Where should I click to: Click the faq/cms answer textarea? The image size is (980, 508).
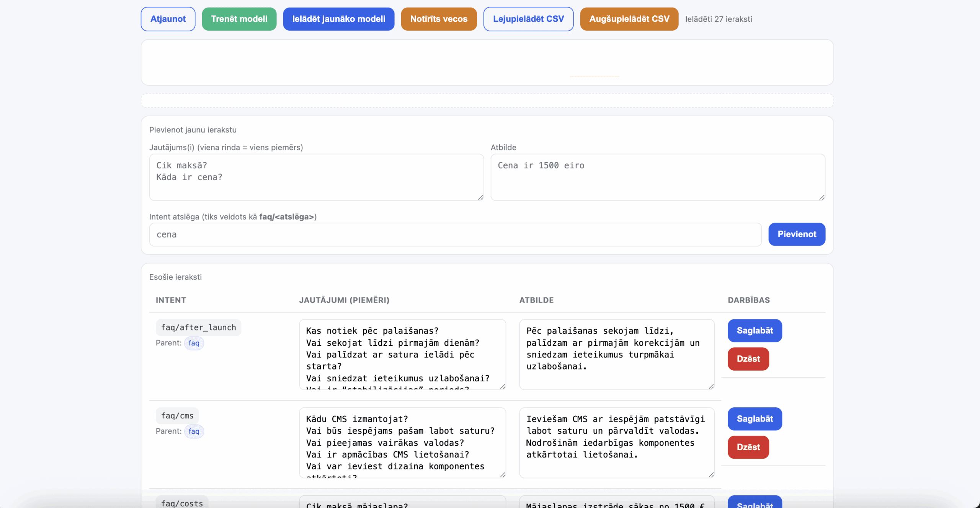(x=616, y=442)
